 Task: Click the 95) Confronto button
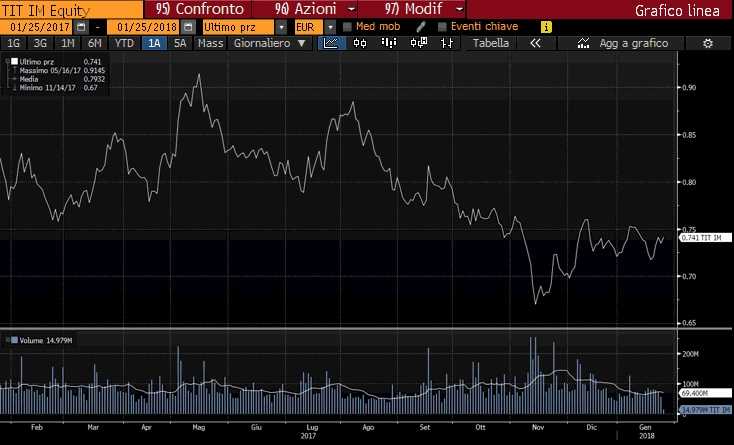(198, 9)
